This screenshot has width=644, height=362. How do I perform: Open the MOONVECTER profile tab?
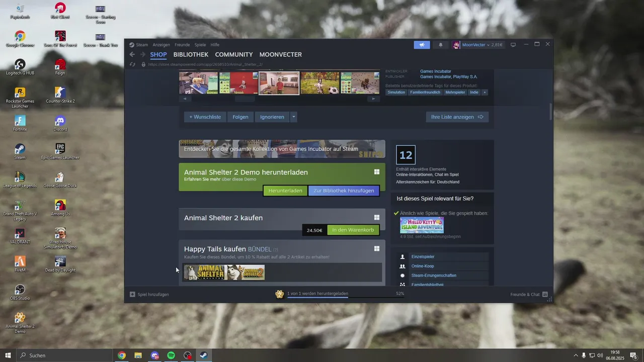(x=281, y=55)
